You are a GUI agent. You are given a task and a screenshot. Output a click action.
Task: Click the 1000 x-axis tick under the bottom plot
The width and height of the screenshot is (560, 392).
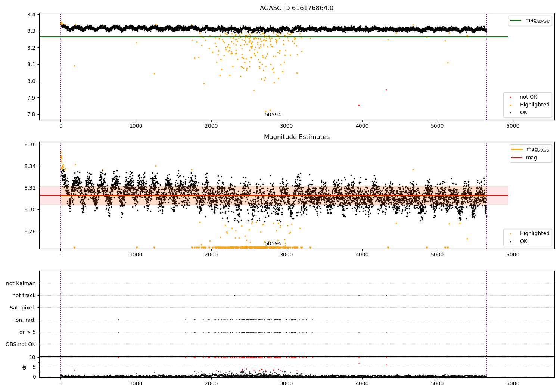(136, 383)
